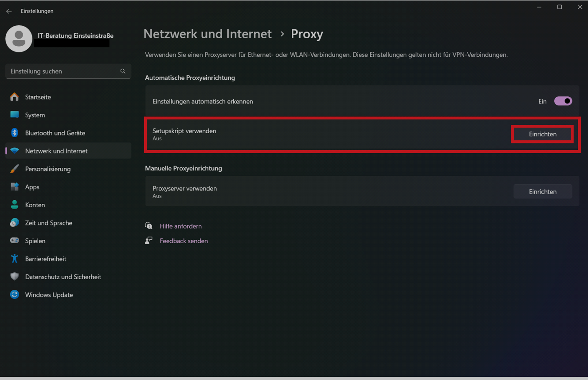588x380 pixels.
Task: Click the Einstellung suchen search field
Action: pos(62,71)
